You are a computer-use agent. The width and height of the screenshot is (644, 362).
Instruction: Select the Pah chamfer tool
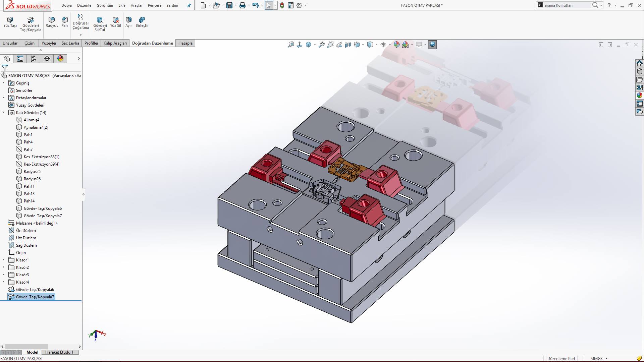[65, 22]
